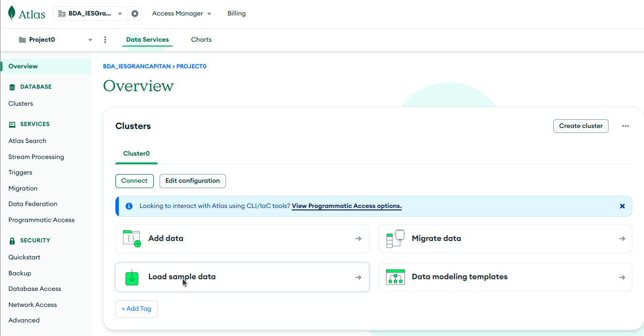Open the Data modeling templates card
Viewport: 644px width, 336px height.
pos(505,277)
